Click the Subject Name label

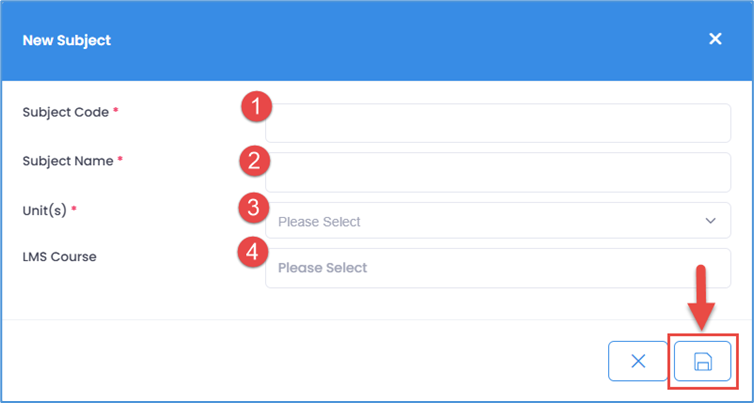pos(67,160)
